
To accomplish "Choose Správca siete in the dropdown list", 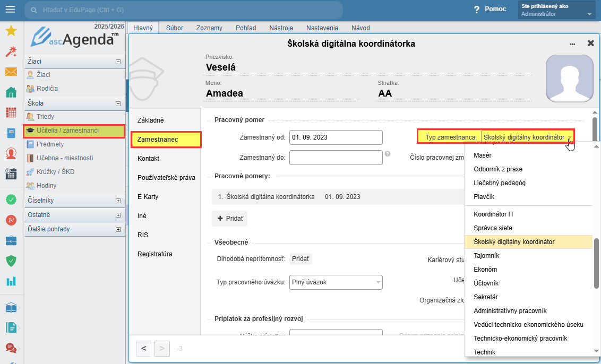I will point(493,228).
